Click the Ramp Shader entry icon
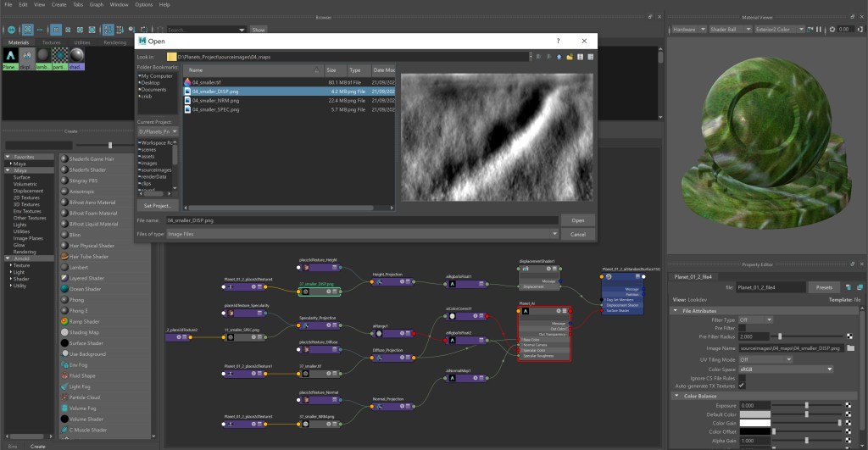The width and height of the screenshot is (868, 450). pos(64,322)
